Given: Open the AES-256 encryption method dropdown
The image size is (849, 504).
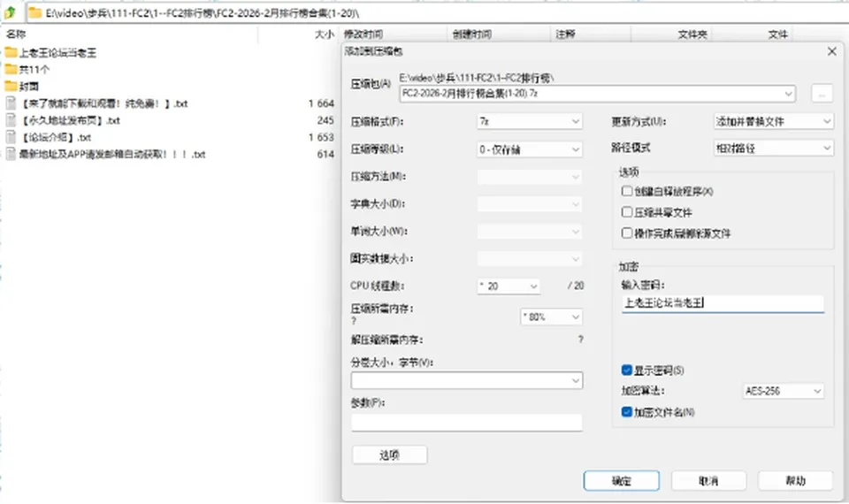Looking at the screenshot, I should pos(783,391).
